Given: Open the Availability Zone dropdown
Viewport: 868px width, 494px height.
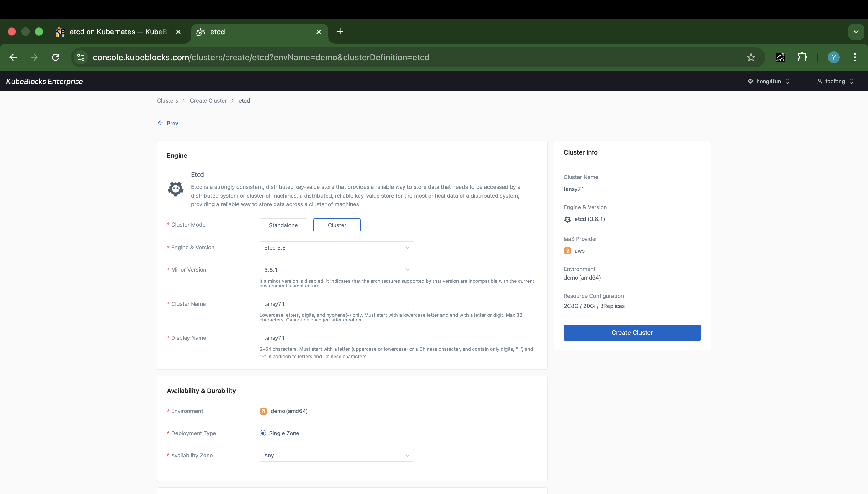Looking at the screenshot, I should click(x=337, y=455).
